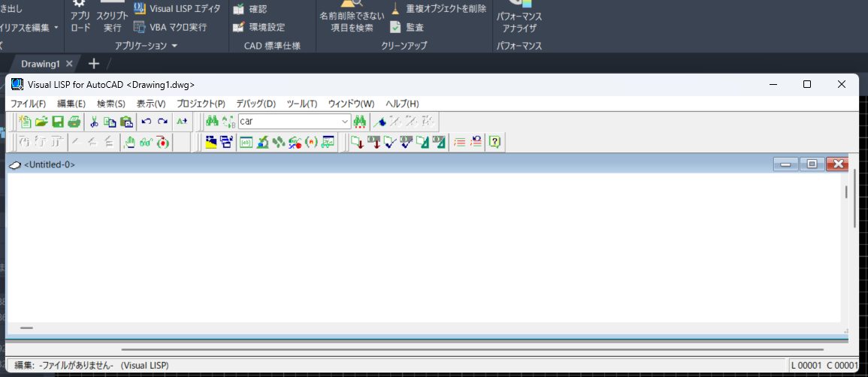Open the デバッグ(D) menu
Screen dimensions: 868x377
point(256,104)
